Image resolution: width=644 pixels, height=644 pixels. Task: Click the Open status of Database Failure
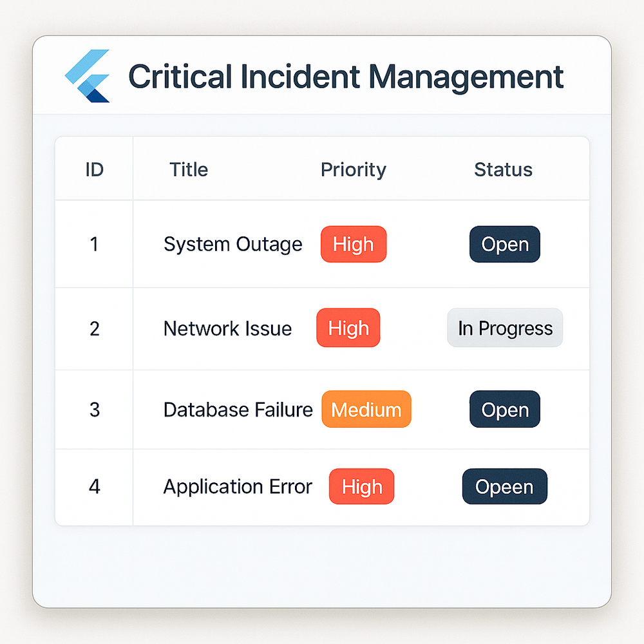(505, 409)
